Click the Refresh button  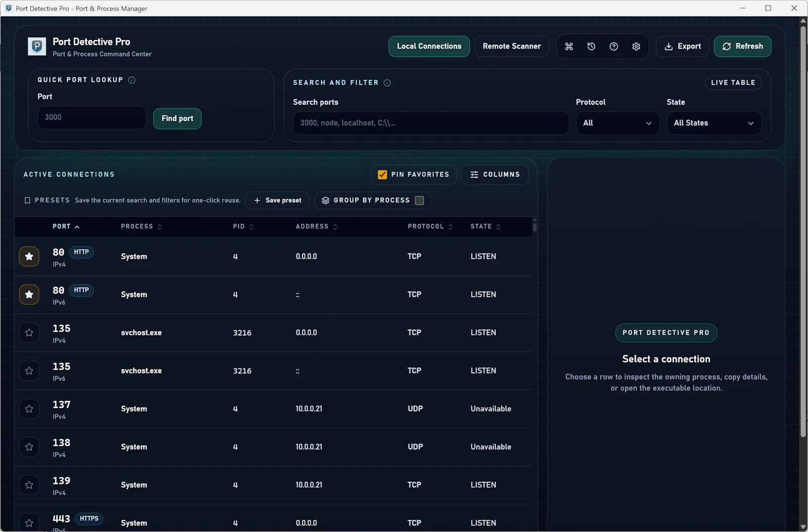coord(742,46)
